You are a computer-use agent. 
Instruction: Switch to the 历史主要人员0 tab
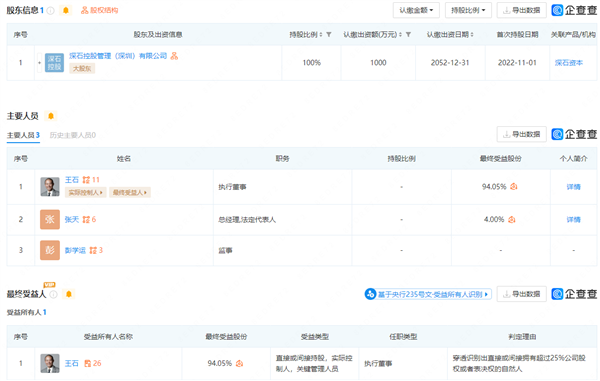(x=73, y=135)
